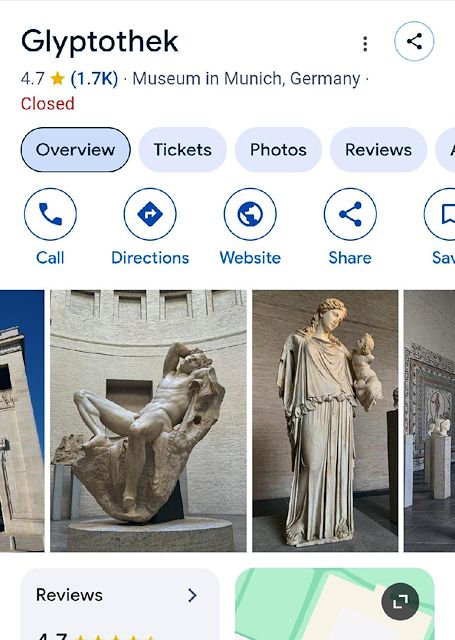Expand the Reviews card chevron
The height and width of the screenshot is (640, 455).
tap(192, 596)
